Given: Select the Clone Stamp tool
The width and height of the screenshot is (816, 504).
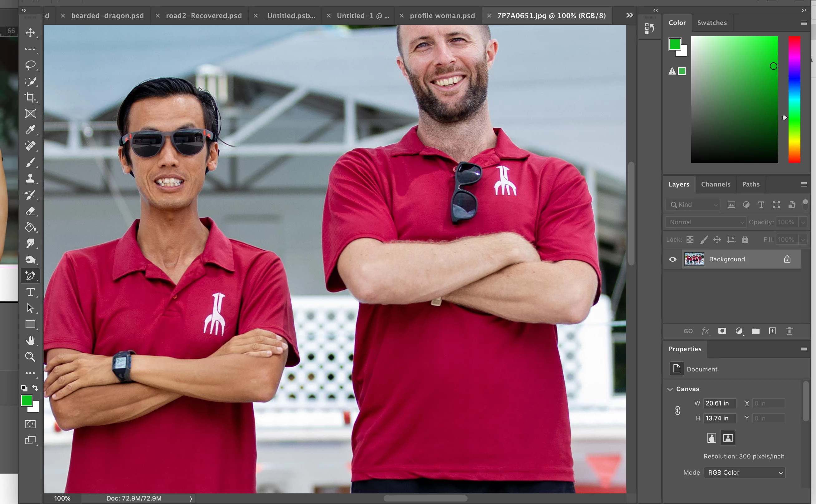Looking at the screenshot, I should coord(30,178).
